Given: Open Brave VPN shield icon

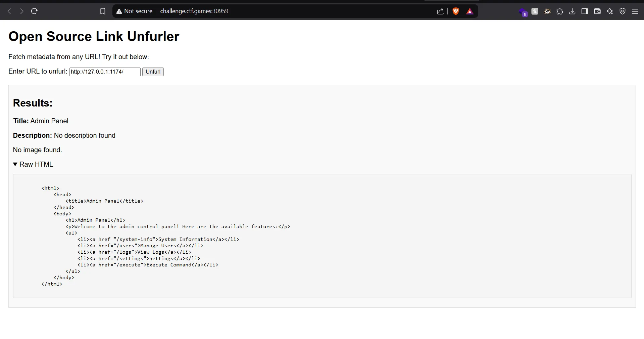Looking at the screenshot, I should [x=622, y=11].
